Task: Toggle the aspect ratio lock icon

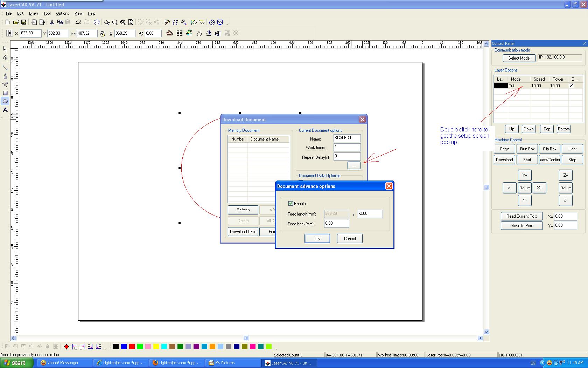Action: coord(102,34)
